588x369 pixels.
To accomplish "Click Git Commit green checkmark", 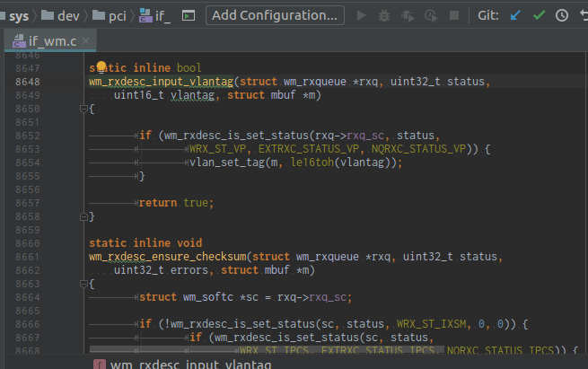I will 539,15.
